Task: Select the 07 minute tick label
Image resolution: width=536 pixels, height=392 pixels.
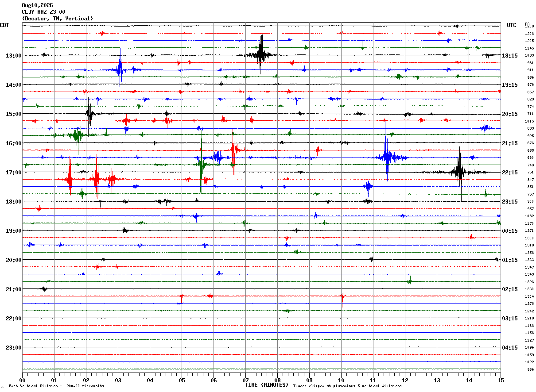Action: pos(245,380)
